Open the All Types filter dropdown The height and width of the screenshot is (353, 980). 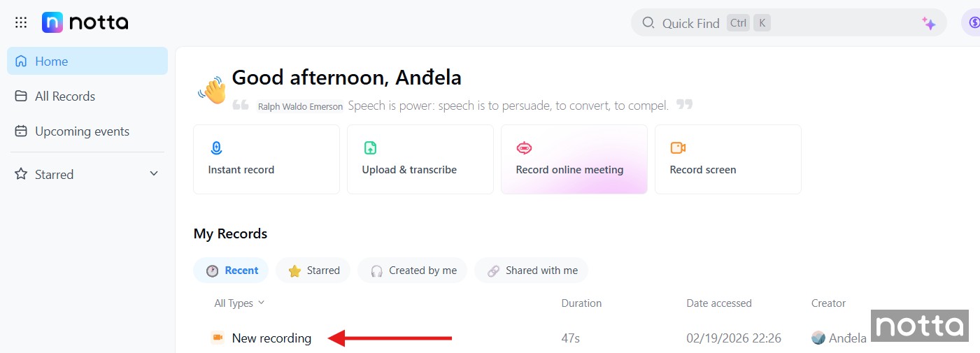(x=239, y=303)
